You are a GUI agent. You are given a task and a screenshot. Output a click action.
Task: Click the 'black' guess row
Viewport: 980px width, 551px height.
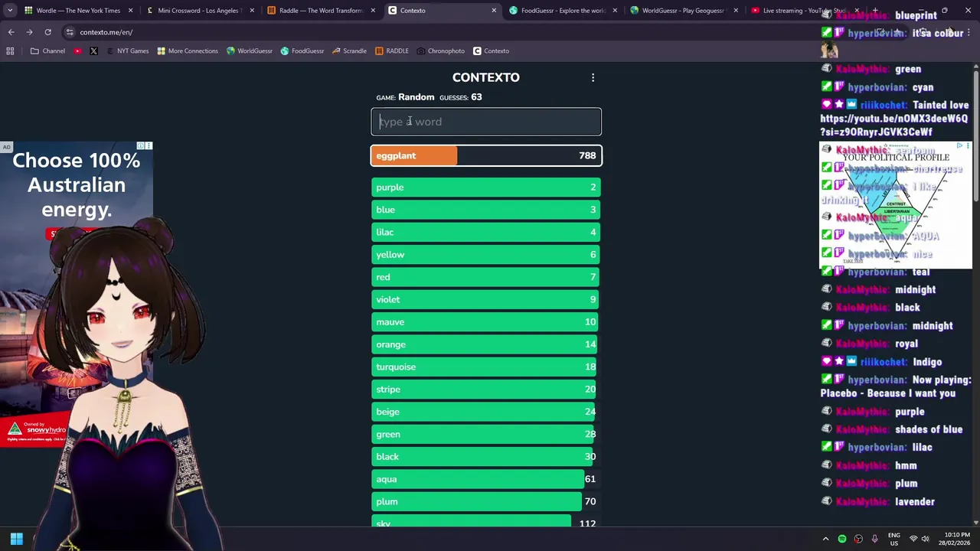[486, 457]
